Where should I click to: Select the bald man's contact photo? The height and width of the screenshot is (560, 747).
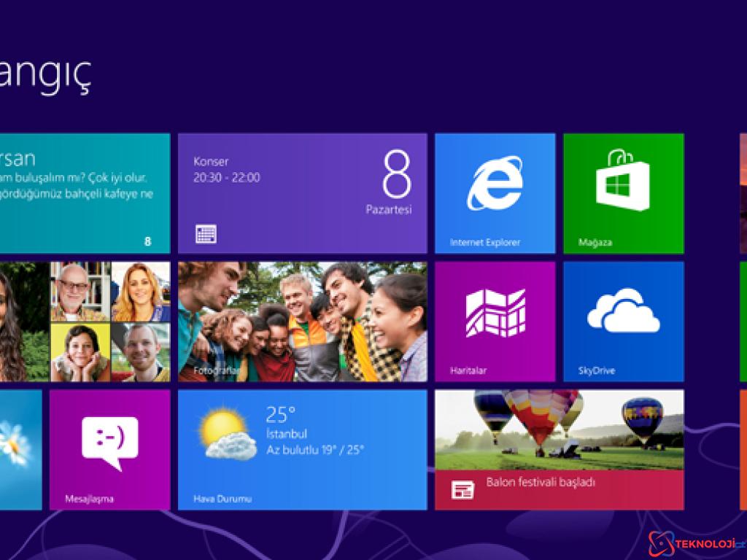pyautogui.click(x=141, y=352)
